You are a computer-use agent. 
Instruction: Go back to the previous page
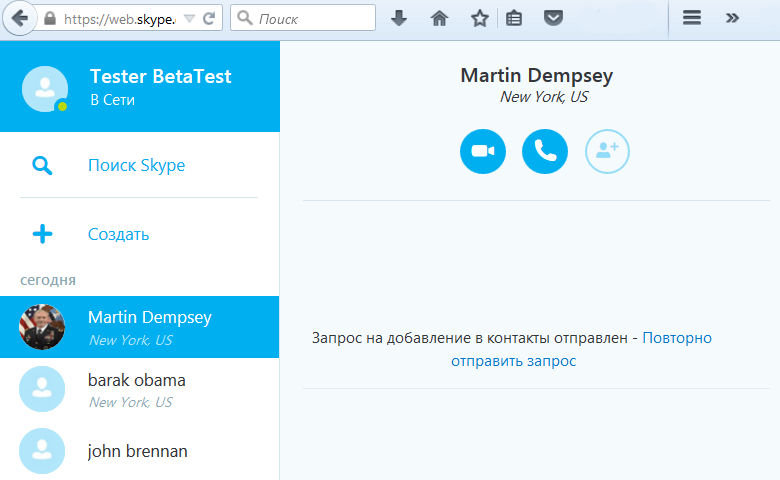18,18
